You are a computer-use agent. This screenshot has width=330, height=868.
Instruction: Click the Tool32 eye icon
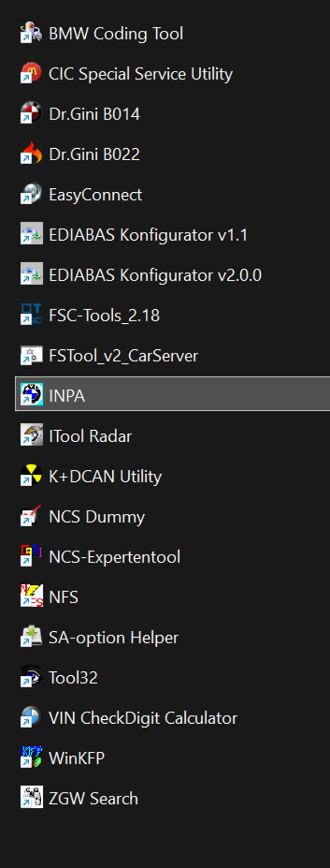coord(31,676)
